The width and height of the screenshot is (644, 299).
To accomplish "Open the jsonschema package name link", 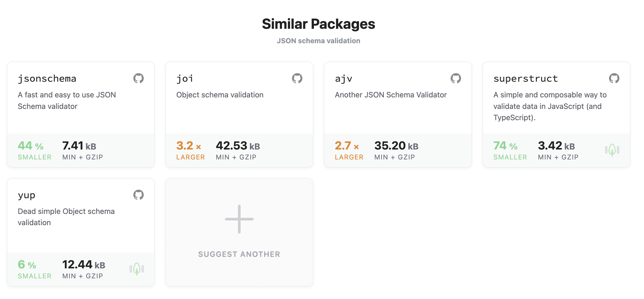I will pyautogui.click(x=47, y=79).
